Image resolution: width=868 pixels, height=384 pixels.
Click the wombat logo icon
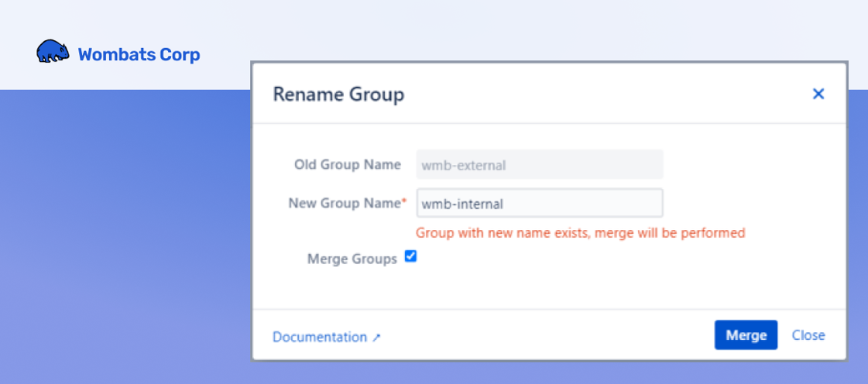53,52
